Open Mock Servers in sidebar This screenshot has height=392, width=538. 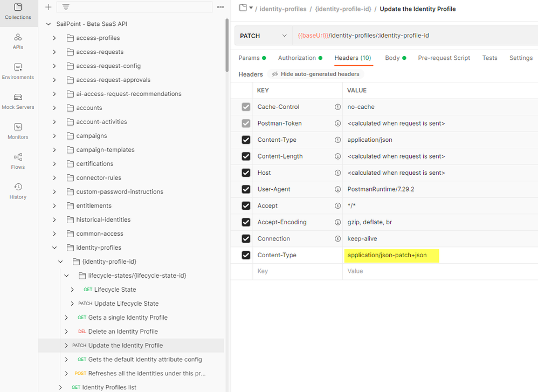point(18,101)
